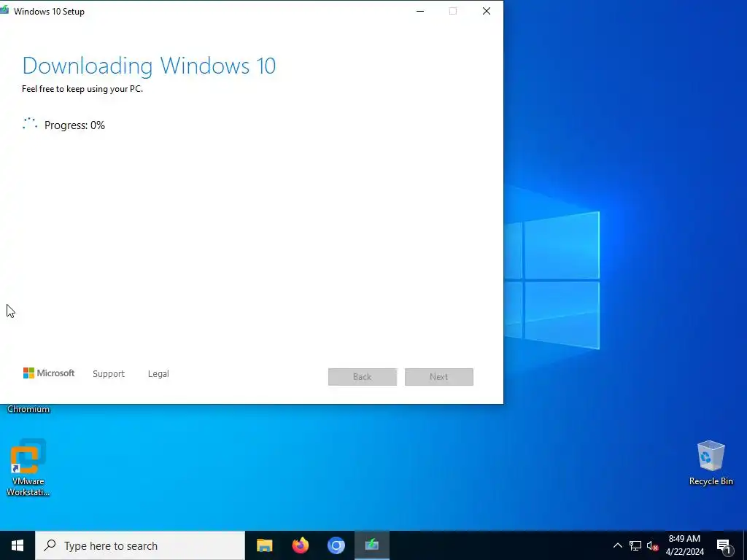Image resolution: width=747 pixels, height=560 pixels.
Task: Open the notification Action Center
Action: click(724, 545)
